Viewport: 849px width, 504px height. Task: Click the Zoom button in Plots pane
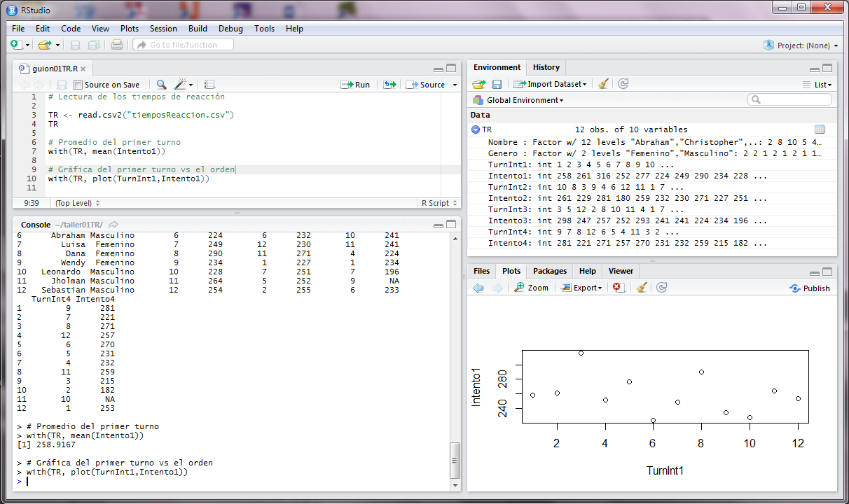coord(531,288)
